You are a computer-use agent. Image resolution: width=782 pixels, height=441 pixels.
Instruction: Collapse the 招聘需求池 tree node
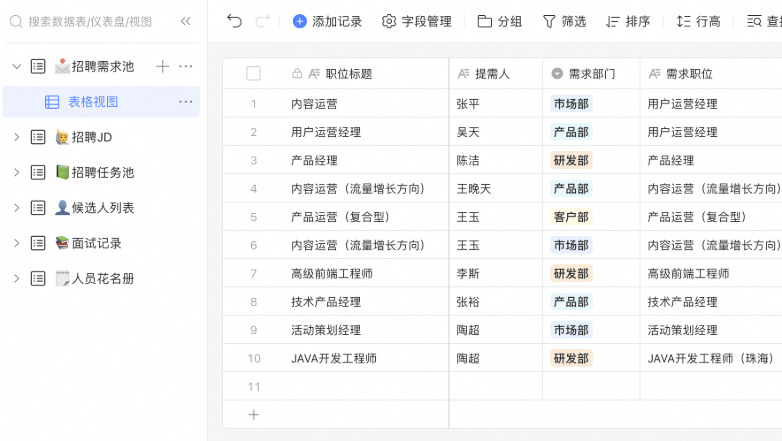coord(16,66)
